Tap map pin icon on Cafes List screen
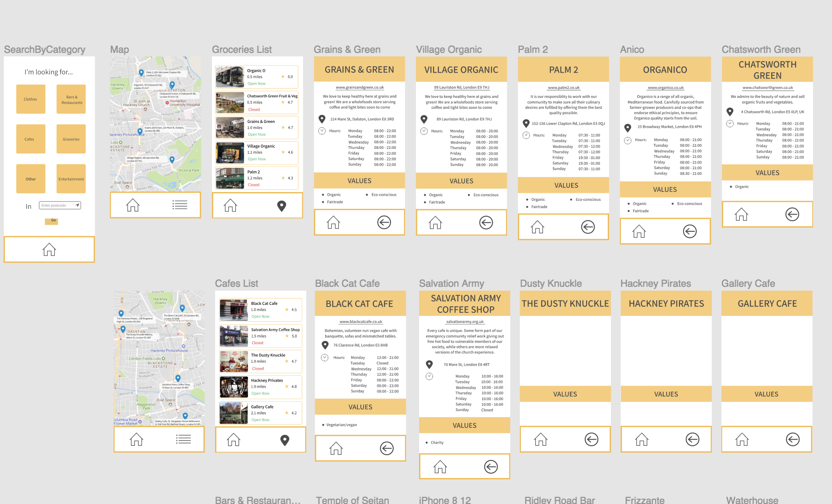 (285, 440)
